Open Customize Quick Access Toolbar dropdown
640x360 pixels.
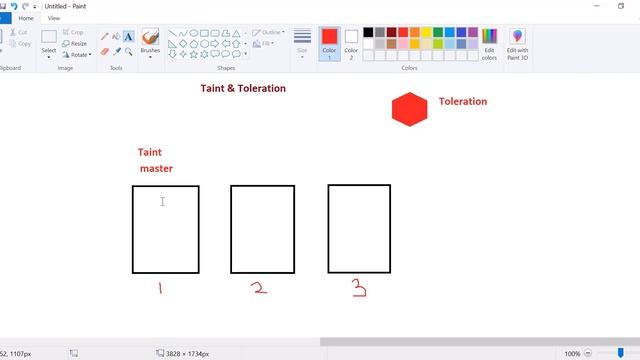[x=35, y=7]
